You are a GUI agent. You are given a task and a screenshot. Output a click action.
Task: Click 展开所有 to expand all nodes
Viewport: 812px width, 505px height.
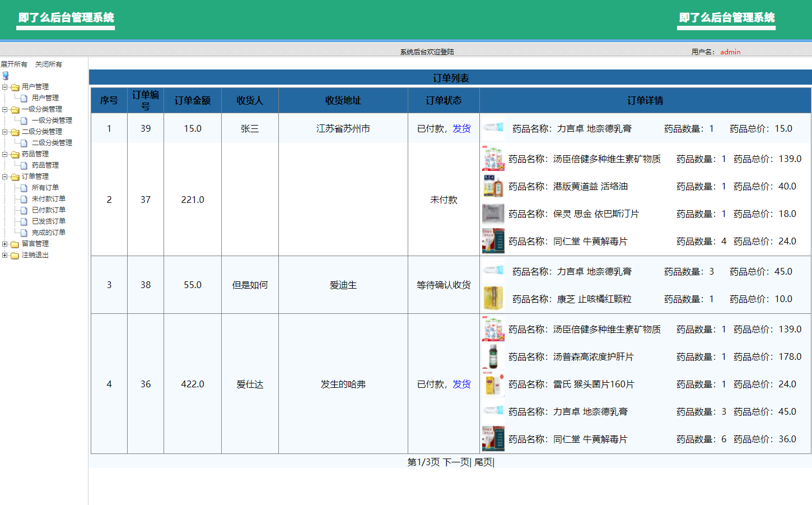13,64
